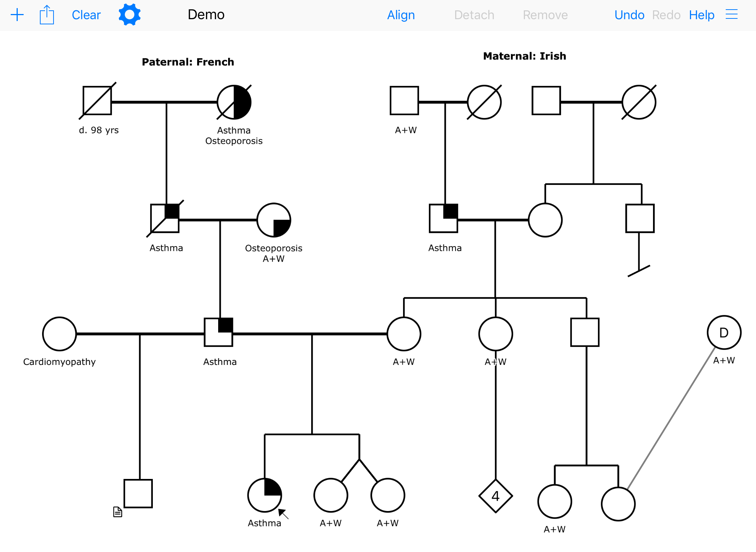
Task: Select the Paternal: French heading label
Action: coord(188,62)
